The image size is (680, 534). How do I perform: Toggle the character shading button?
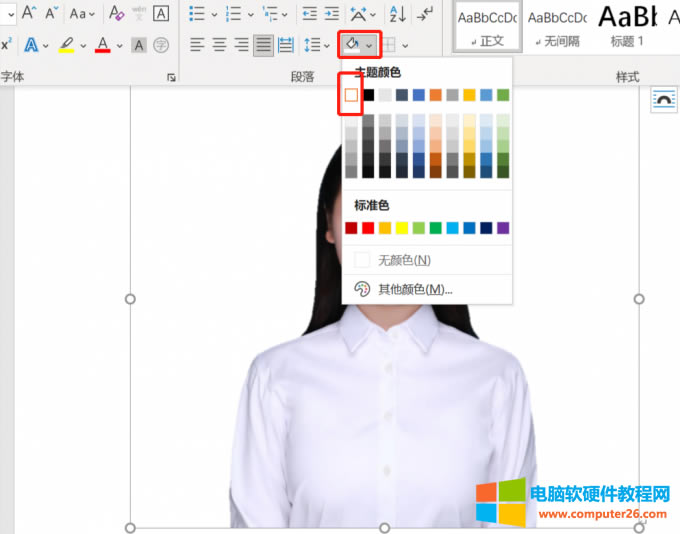click(x=139, y=45)
